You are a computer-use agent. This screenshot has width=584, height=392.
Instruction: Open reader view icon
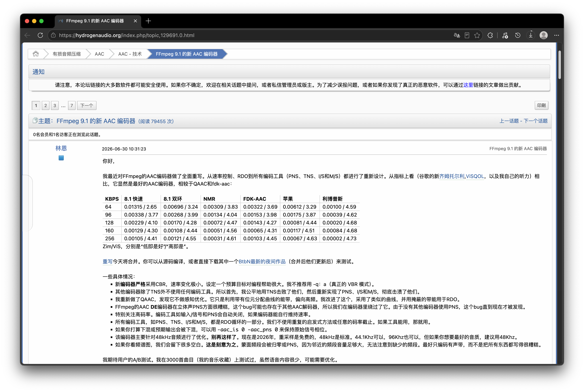pos(467,35)
